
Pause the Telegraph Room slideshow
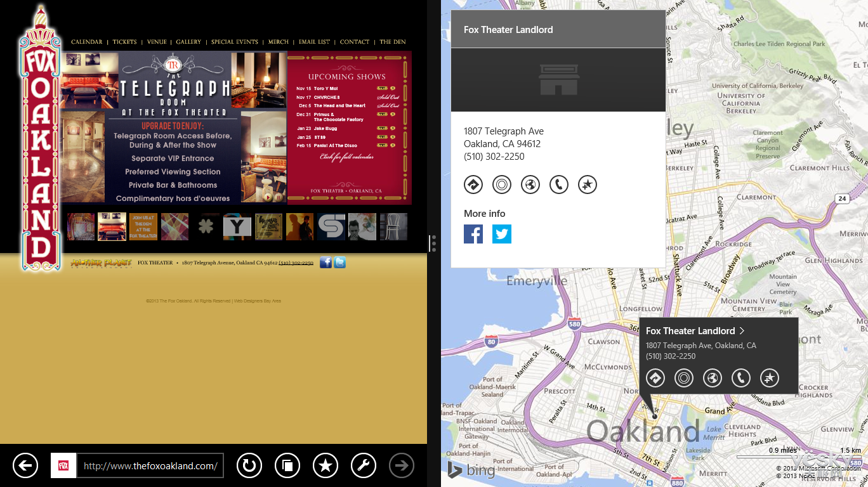[x=278, y=197]
